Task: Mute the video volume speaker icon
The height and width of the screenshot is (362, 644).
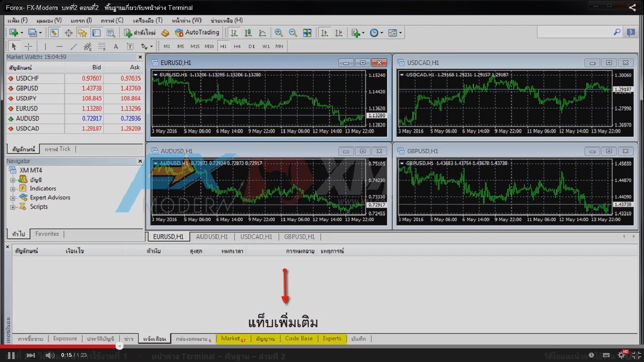Action: pyautogui.click(x=50, y=355)
